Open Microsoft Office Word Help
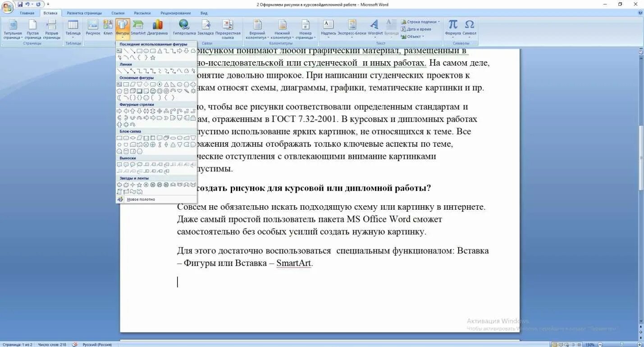The width and height of the screenshot is (644, 347). pos(640,13)
